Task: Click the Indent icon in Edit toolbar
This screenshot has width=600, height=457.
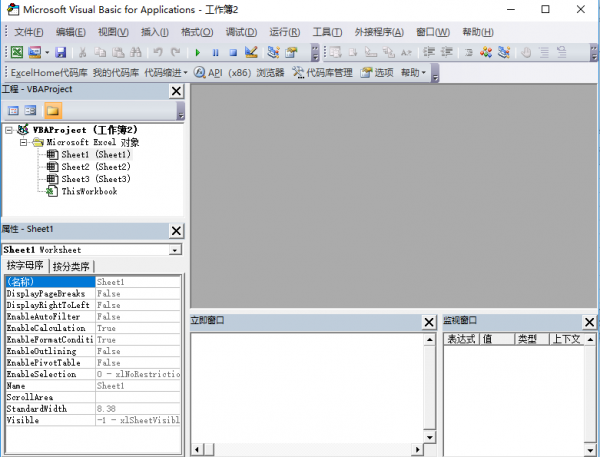Action: 429,52
